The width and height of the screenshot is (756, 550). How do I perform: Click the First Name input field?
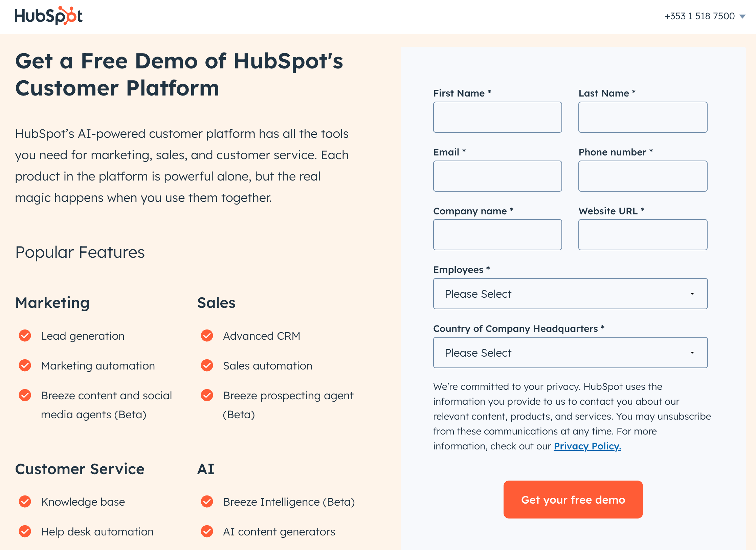(498, 117)
